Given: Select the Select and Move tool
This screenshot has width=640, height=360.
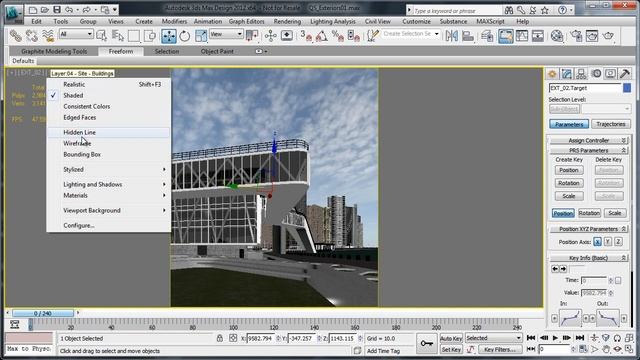Looking at the screenshot, I should [169, 36].
